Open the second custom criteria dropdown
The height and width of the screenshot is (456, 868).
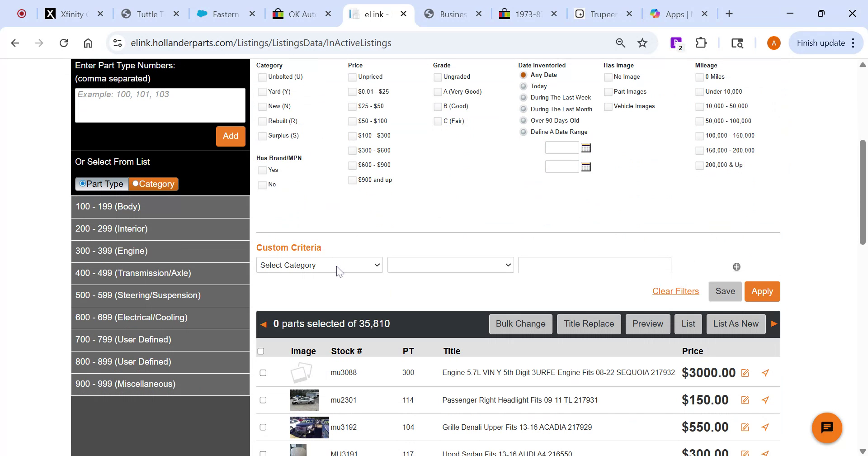[450, 265]
